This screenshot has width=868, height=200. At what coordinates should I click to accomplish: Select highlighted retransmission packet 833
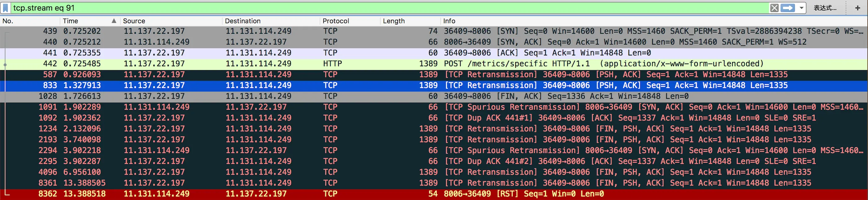(x=434, y=85)
